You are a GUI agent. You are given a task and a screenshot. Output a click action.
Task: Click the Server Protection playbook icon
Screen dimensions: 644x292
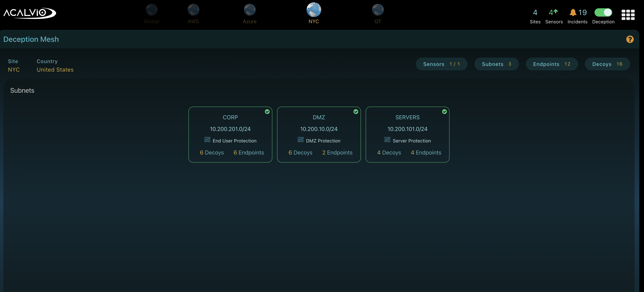click(x=387, y=140)
